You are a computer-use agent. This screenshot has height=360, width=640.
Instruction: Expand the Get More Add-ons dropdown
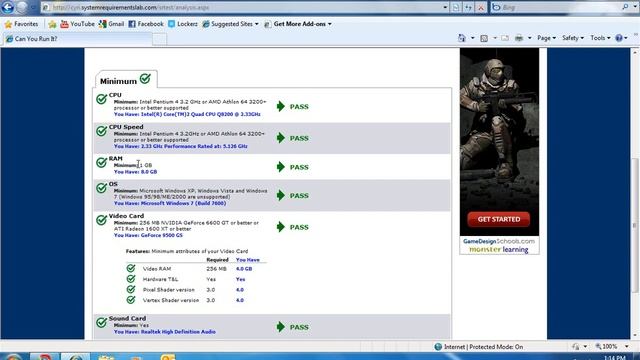coord(329,24)
